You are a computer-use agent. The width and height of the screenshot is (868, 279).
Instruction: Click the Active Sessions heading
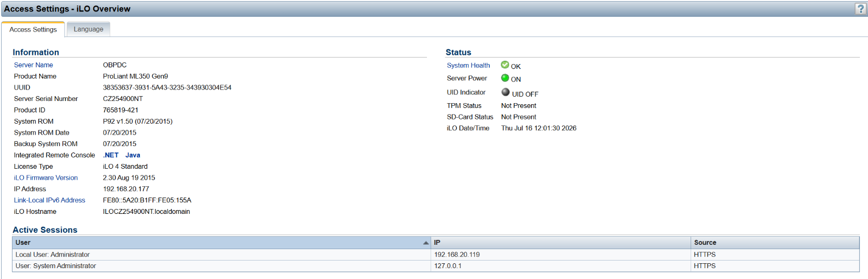coord(45,230)
